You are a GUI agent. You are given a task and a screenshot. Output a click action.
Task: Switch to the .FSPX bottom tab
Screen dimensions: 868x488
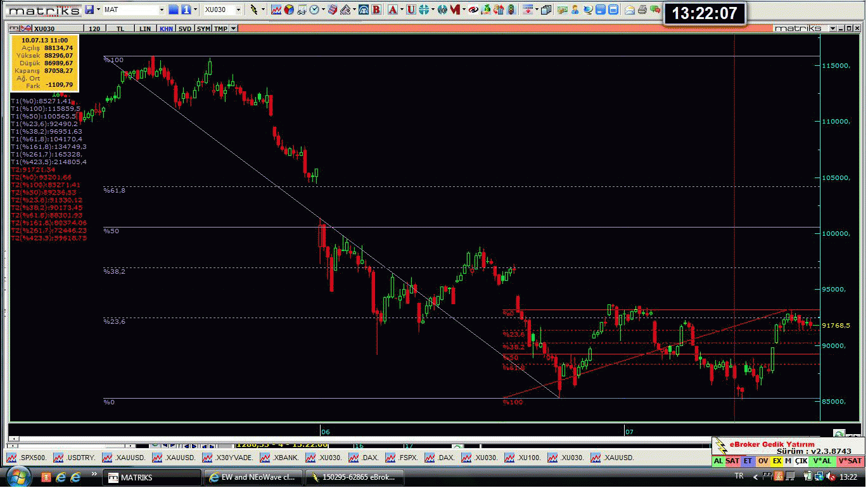pyautogui.click(x=403, y=457)
